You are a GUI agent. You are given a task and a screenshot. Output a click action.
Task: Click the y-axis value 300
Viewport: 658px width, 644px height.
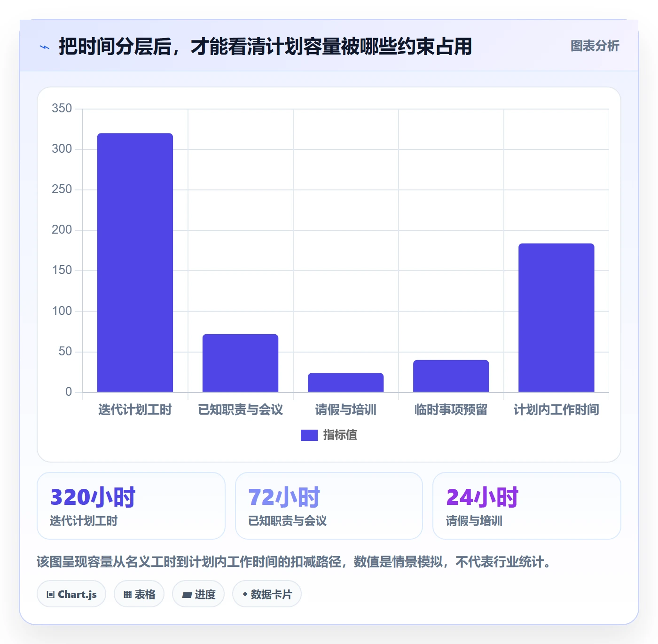click(62, 149)
